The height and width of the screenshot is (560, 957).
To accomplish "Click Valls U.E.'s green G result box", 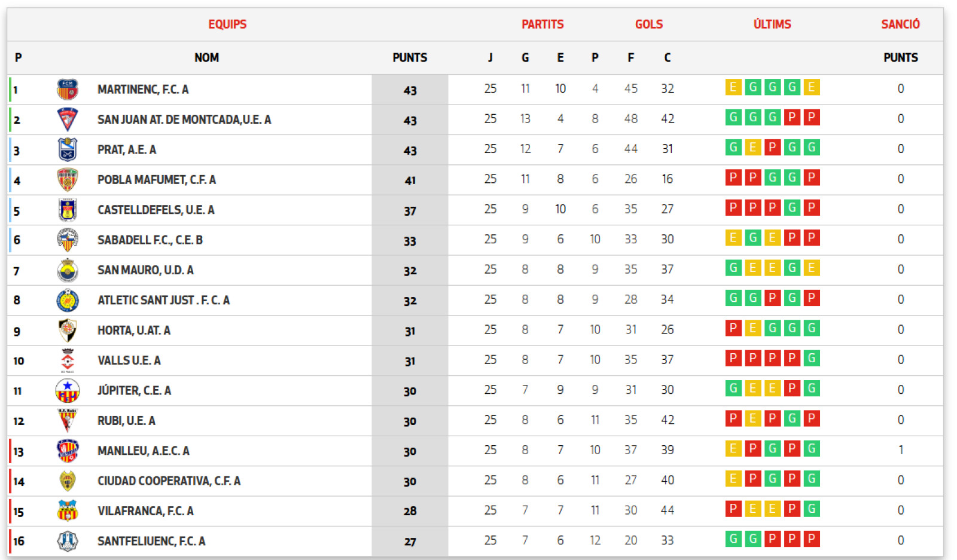I will [x=811, y=359].
